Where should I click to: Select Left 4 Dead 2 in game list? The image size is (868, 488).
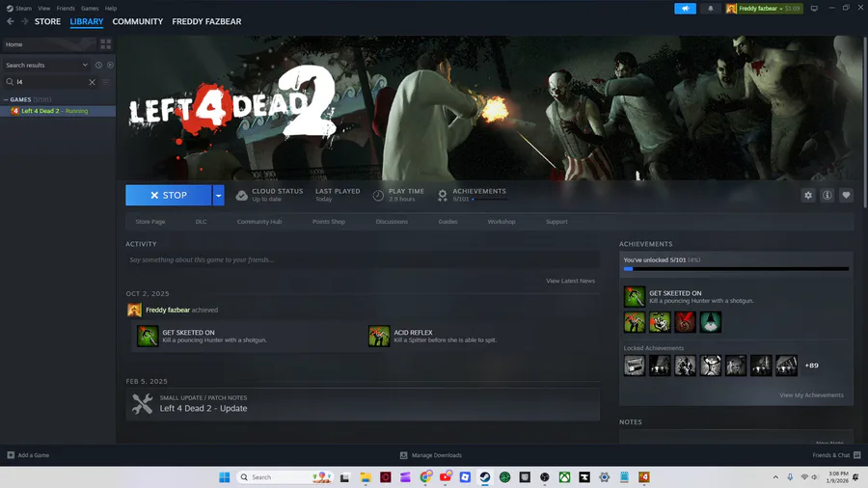pyautogui.click(x=58, y=111)
